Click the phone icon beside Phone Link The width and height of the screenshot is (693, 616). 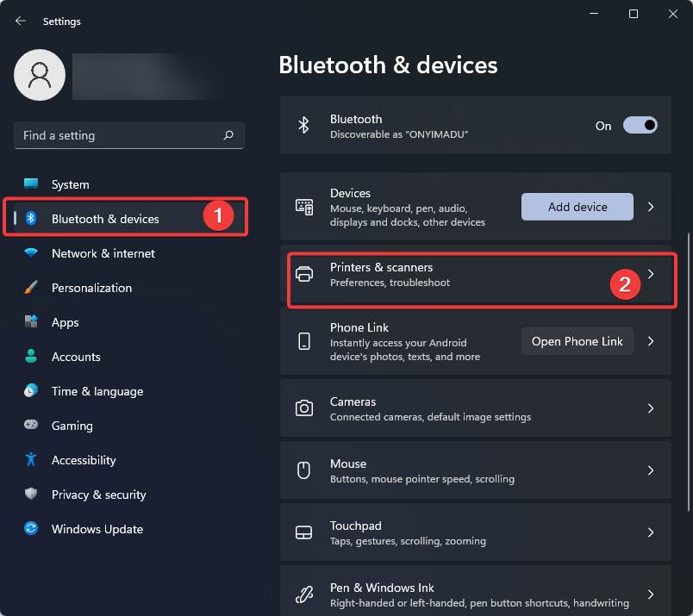[x=304, y=341]
